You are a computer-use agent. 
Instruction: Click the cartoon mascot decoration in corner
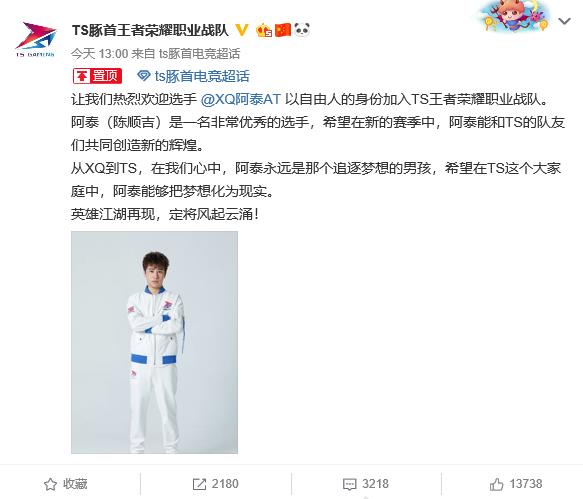click(513, 16)
